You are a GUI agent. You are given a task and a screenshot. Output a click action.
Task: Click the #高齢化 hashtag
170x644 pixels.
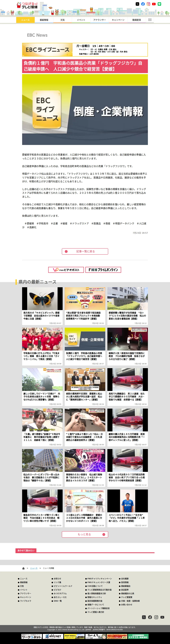(32, 227)
